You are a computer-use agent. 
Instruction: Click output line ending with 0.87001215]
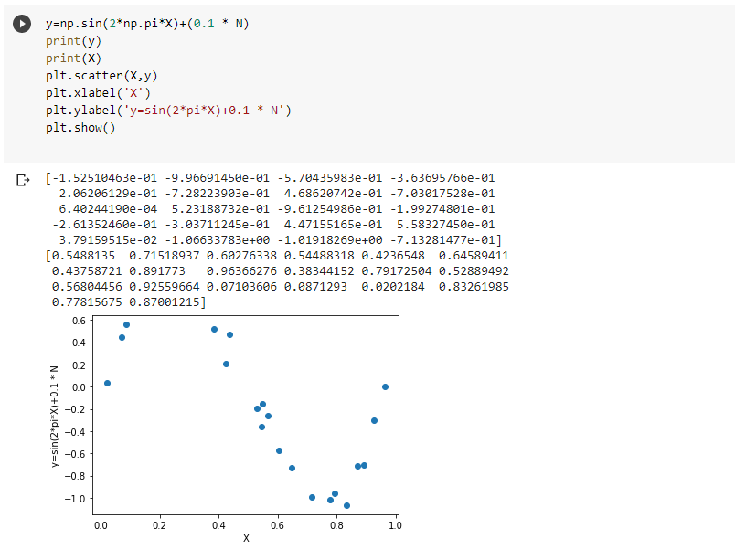pos(128,301)
